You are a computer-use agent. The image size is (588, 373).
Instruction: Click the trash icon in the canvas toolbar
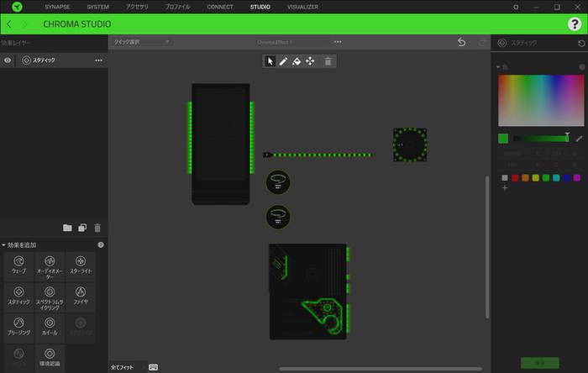click(x=328, y=61)
